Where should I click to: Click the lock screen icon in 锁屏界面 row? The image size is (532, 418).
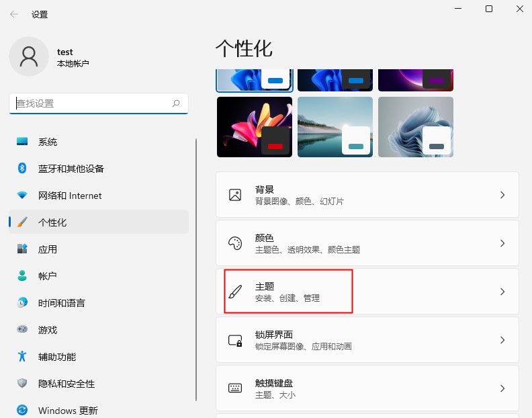235,340
